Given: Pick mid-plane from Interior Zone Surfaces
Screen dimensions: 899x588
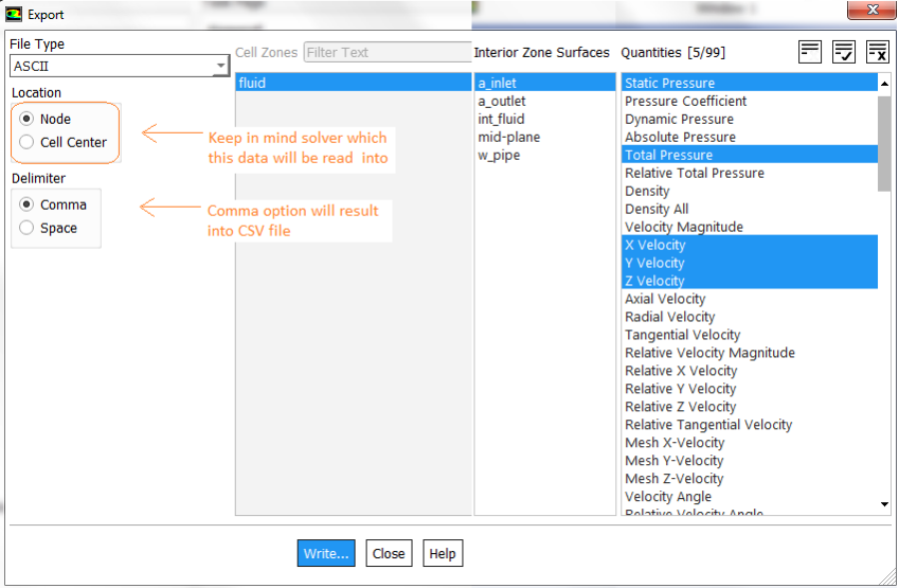Looking at the screenshot, I should (508, 137).
